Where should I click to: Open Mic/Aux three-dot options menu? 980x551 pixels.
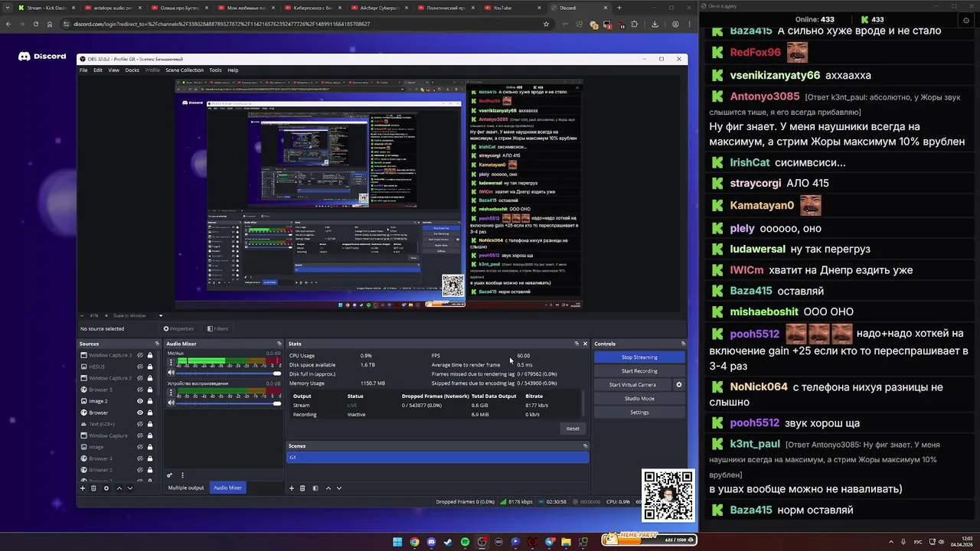pyautogui.click(x=171, y=362)
